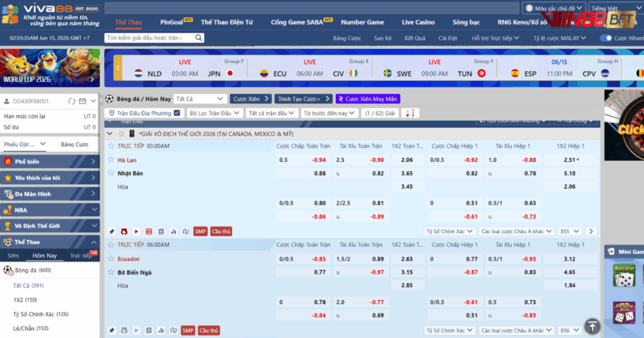
Task: Open the Baccarat mini game thumbnail
Action: click(x=625, y=275)
